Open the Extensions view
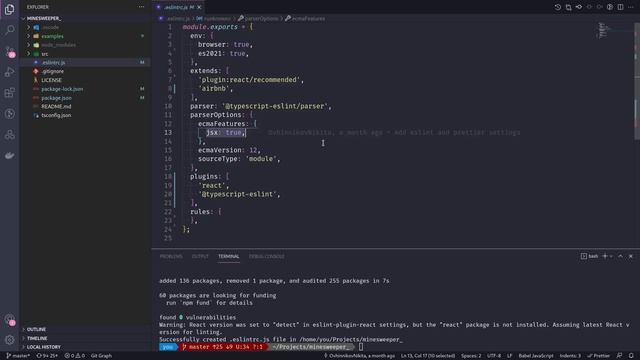The image size is (640, 360). coord(9,93)
